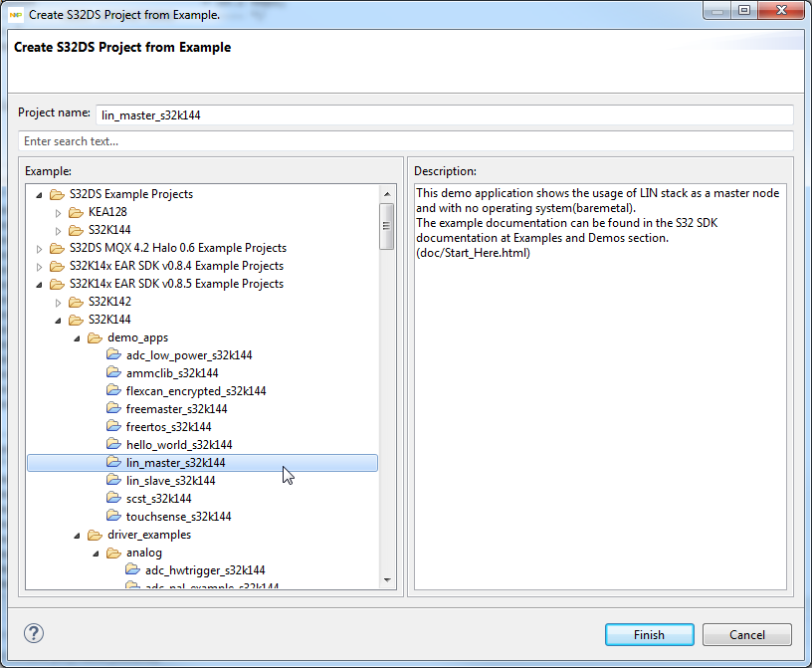Click the top S32K144 folder icon under S32DS Example Projects
This screenshot has height=668, width=812.
coord(76,231)
